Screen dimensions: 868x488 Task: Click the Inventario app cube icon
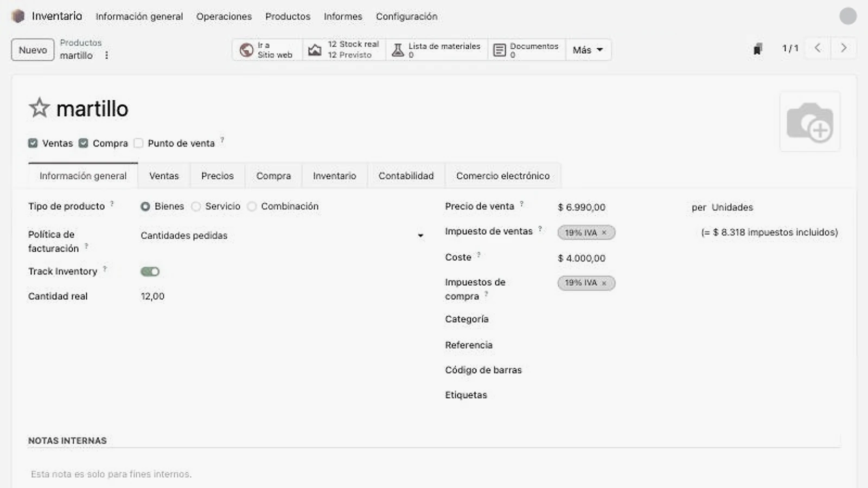coord(18,16)
